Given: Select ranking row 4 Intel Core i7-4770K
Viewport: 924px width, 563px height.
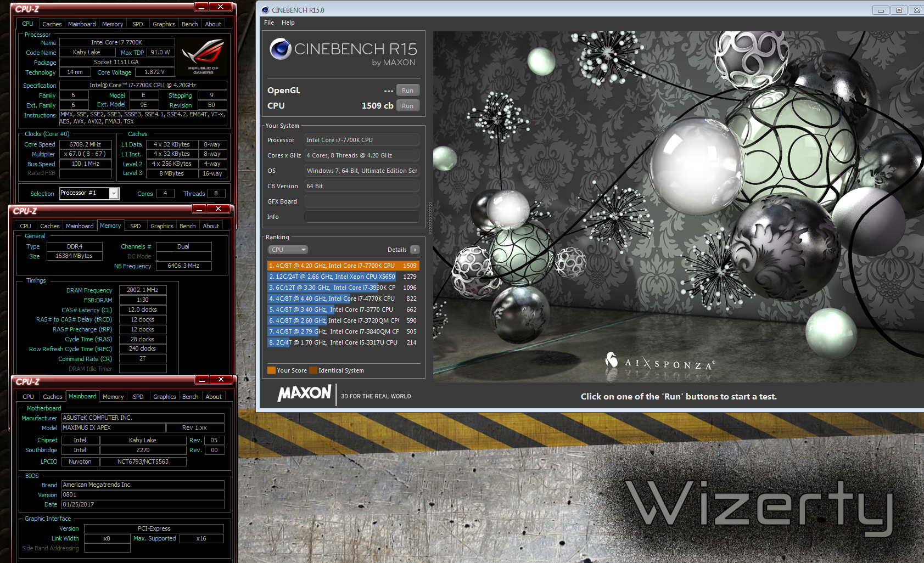Looking at the screenshot, I should [x=343, y=299].
